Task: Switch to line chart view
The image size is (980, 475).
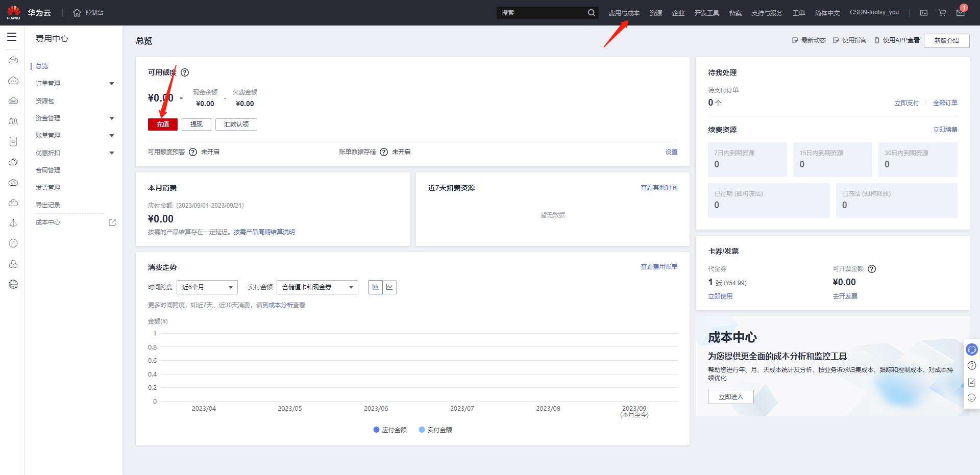Action: click(x=389, y=287)
